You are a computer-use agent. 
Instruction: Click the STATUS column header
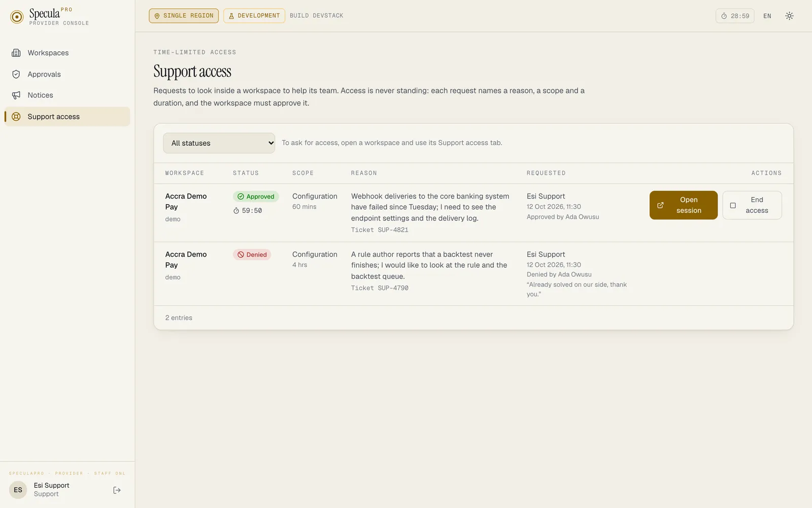click(246, 173)
